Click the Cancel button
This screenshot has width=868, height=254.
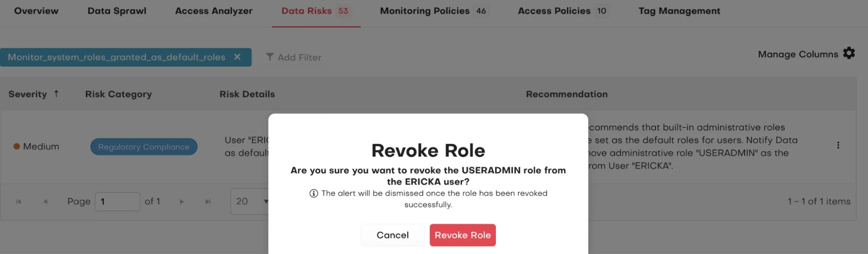coord(392,235)
